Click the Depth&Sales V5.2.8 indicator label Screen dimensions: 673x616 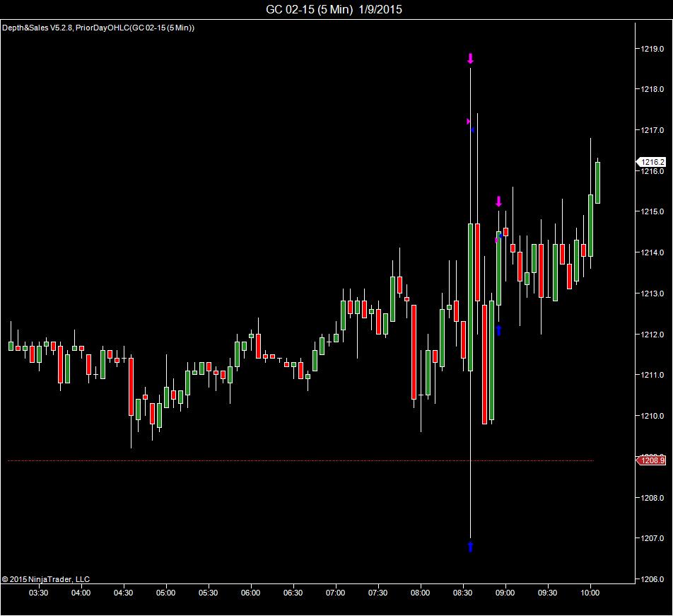click(37, 28)
